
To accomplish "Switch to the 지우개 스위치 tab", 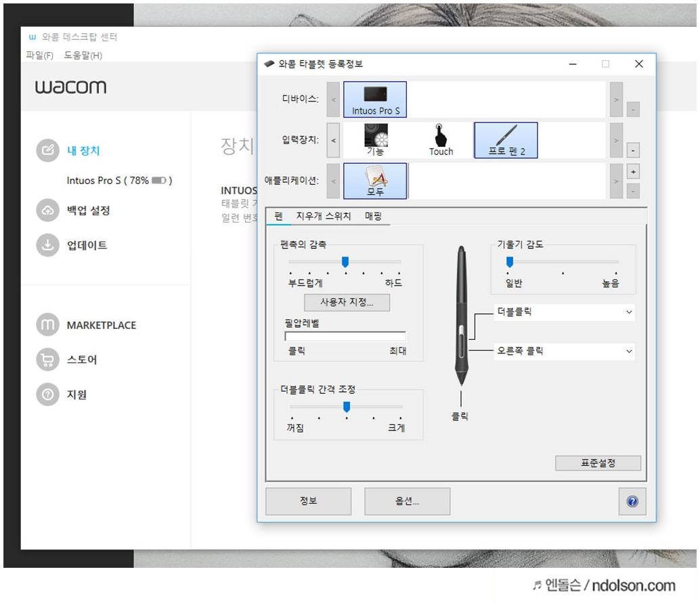I will click(x=324, y=216).
